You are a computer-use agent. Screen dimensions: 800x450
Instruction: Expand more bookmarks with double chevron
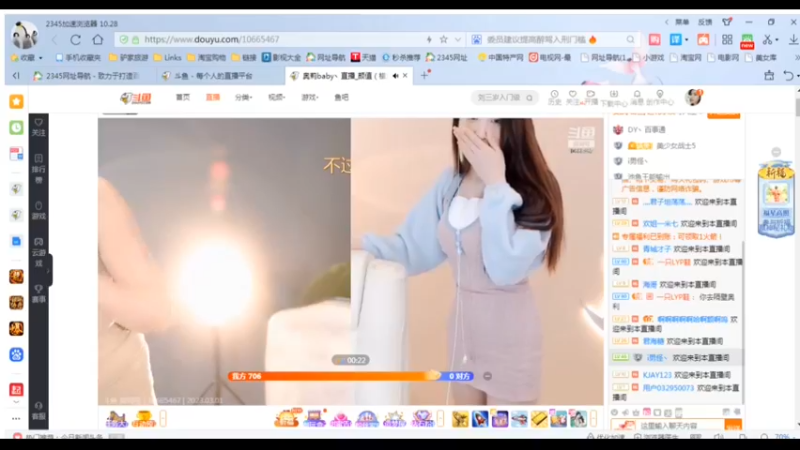(x=796, y=58)
